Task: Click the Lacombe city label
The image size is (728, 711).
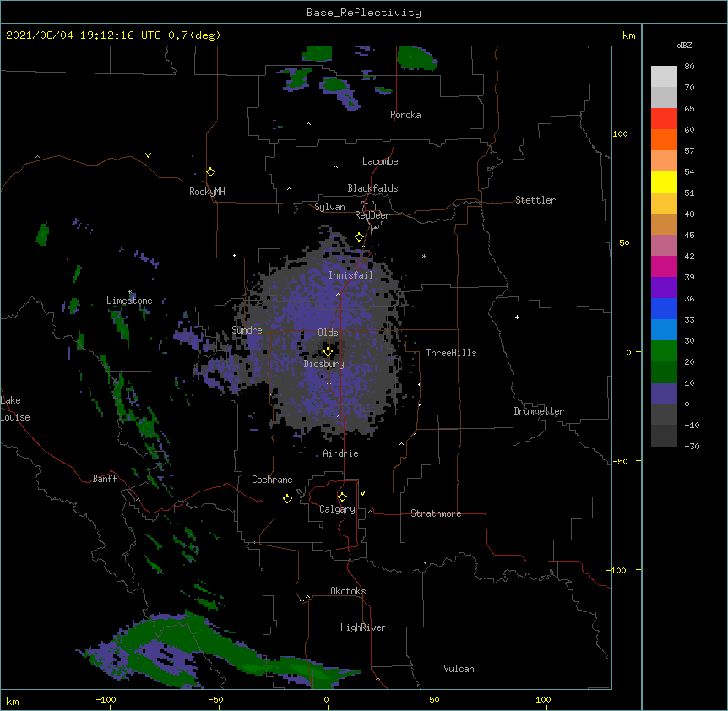Action: pyautogui.click(x=380, y=161)
